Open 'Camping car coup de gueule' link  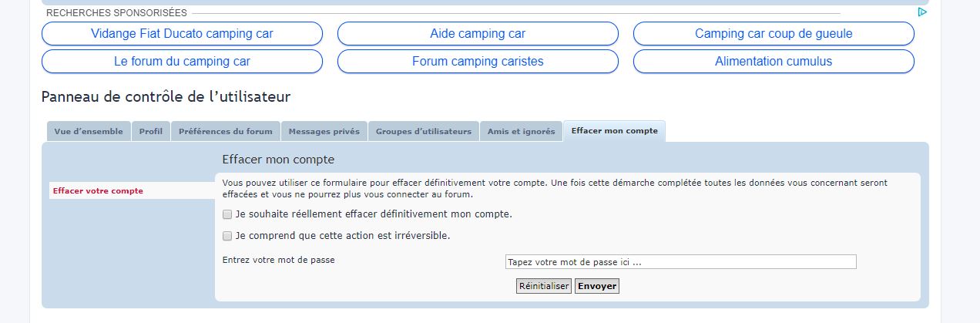click(774, 34)
